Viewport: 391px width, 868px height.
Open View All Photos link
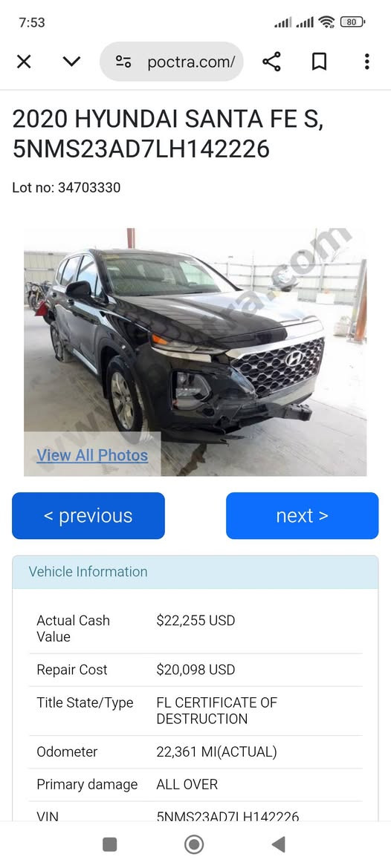(x=92, y=455)
